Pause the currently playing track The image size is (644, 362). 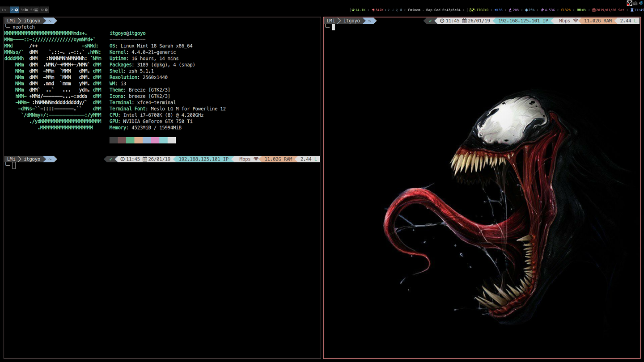point(393,9)
